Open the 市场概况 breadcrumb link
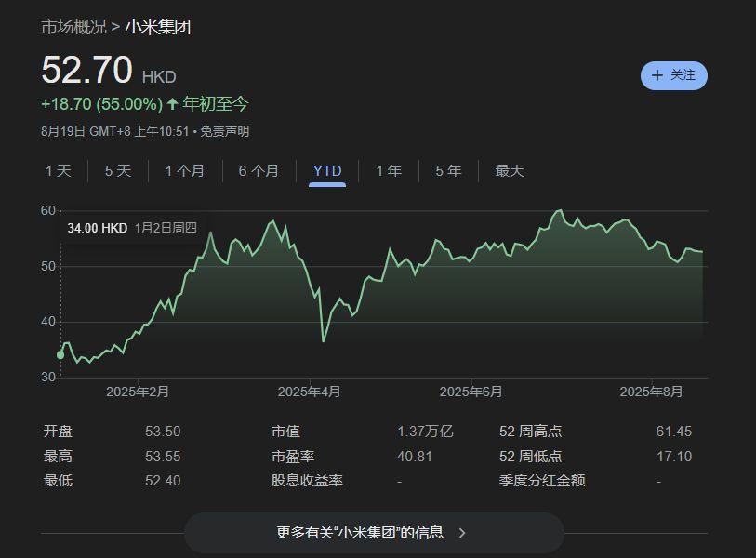The width and height of the screenshot is (756, 558). (73, 27)
